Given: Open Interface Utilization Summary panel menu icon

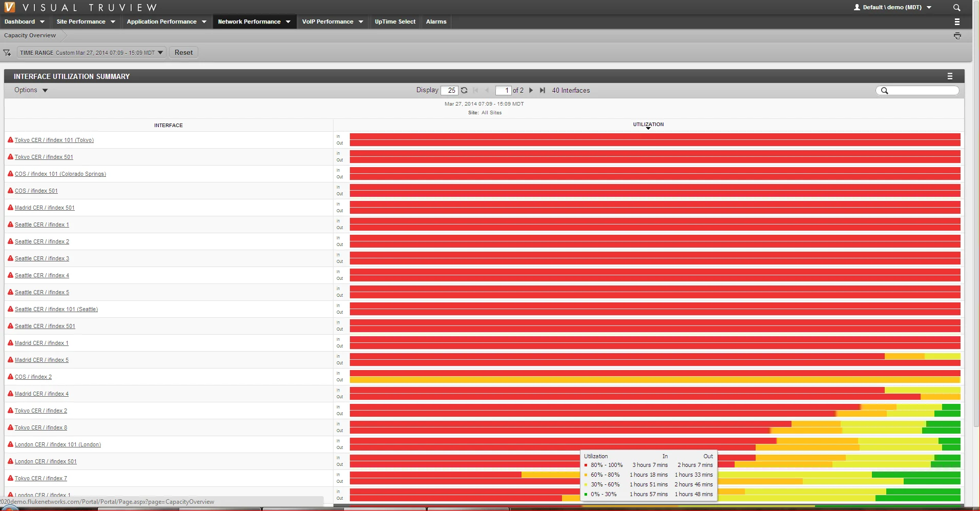Looking at the screenshot, I should coord(950,76).
